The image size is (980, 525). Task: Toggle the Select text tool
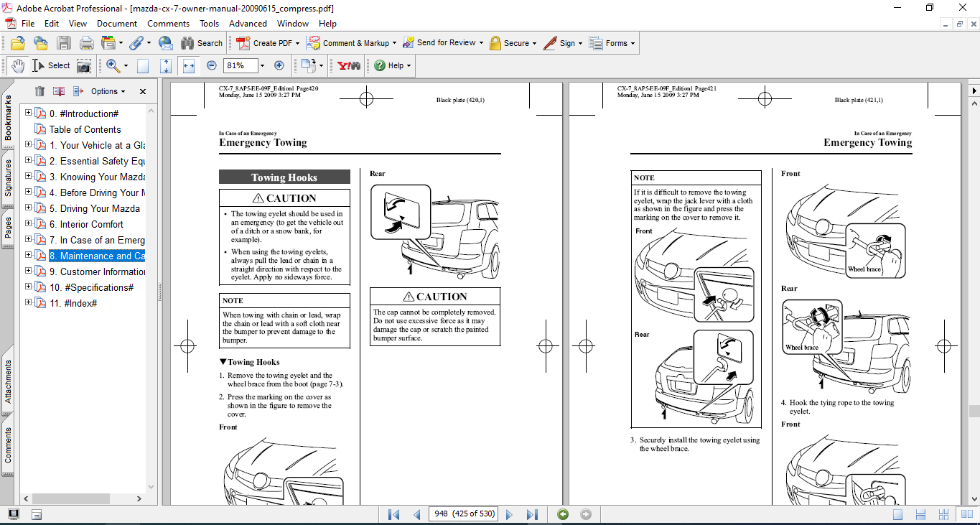tap(52, 65)
